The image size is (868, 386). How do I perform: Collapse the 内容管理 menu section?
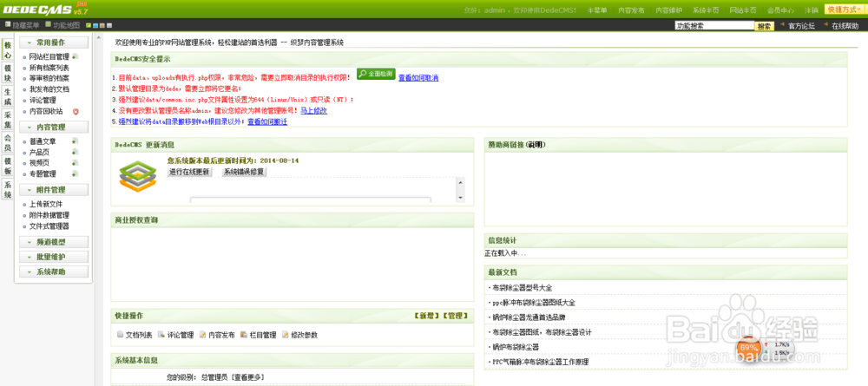[x=54, y=128]
